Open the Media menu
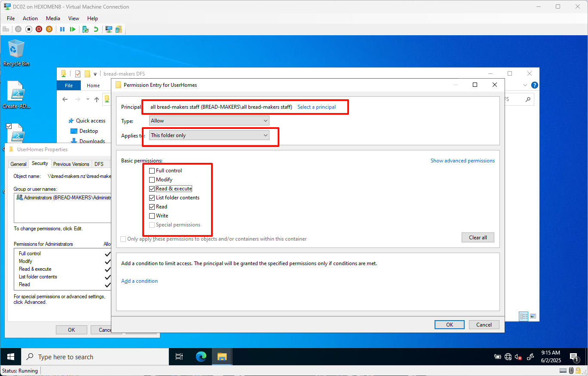 click(53, 18)
